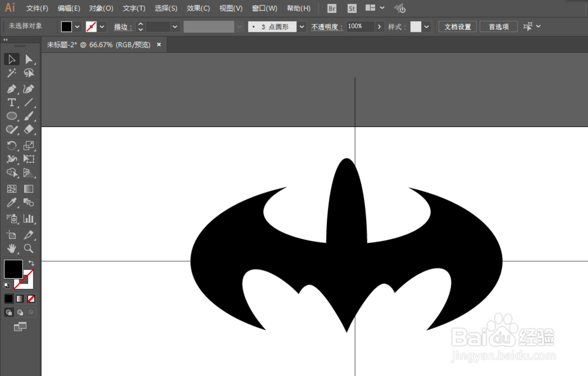The height and width of the screenshot is (376, 588).
Task: Choose the Rotate tool
Action: click(12, 144)
